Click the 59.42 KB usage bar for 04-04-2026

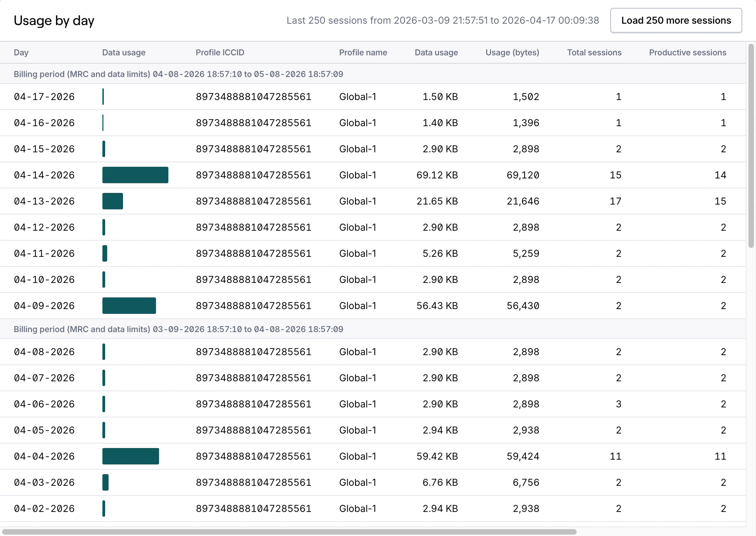tap(131, 456)
